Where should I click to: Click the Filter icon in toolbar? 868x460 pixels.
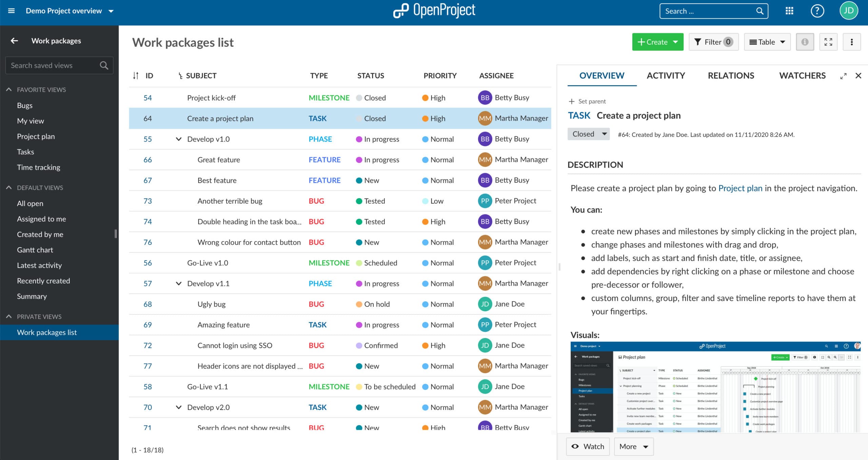tap(714, 42)
